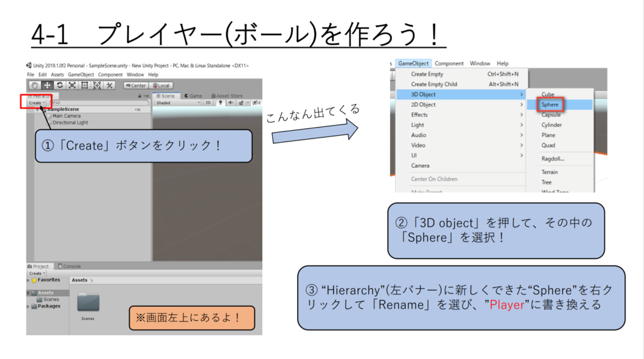Select the Rect tool in Unity toolbar
Image resolution: width=644 pixels, height=359 pixels.
pos(85,86)
